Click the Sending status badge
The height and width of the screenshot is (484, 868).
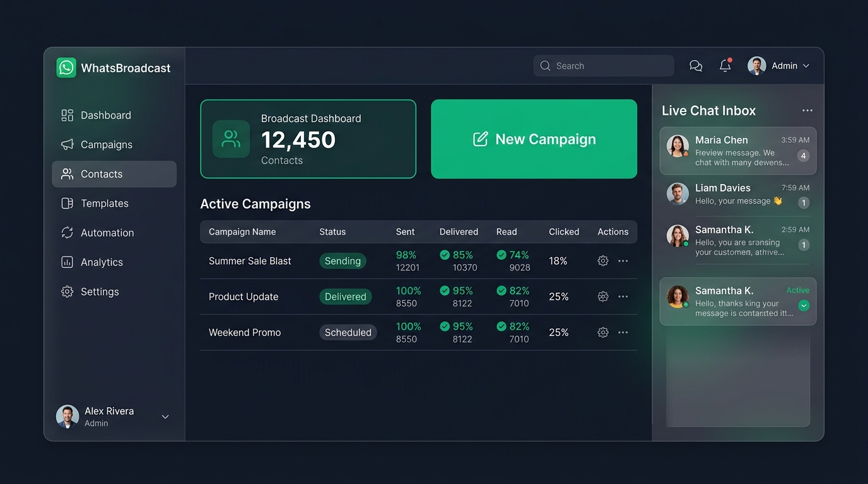pyautogui.click(x=343, y=261)
